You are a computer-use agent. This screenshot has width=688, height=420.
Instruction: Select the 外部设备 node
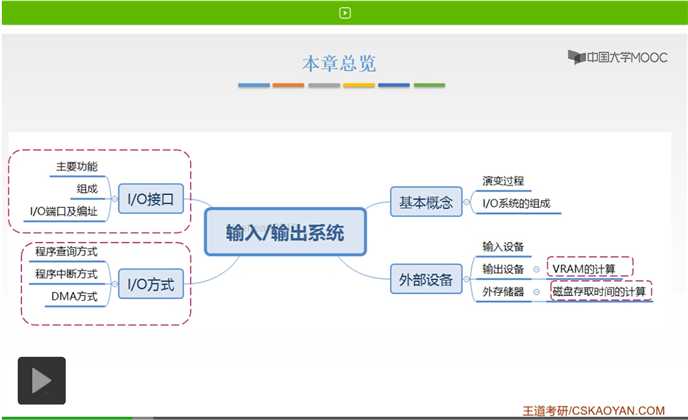click(x=426, y=279)
